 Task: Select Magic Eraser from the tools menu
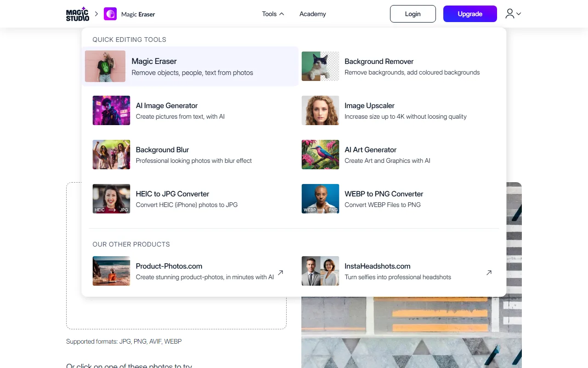pos(190,66)
